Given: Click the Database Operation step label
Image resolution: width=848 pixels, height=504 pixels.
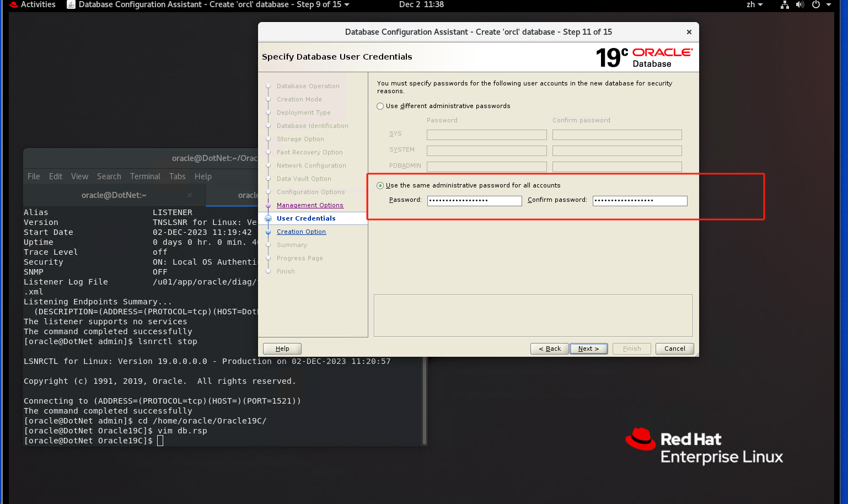Looking at the screenshot, I should click(x=308, y=86).
